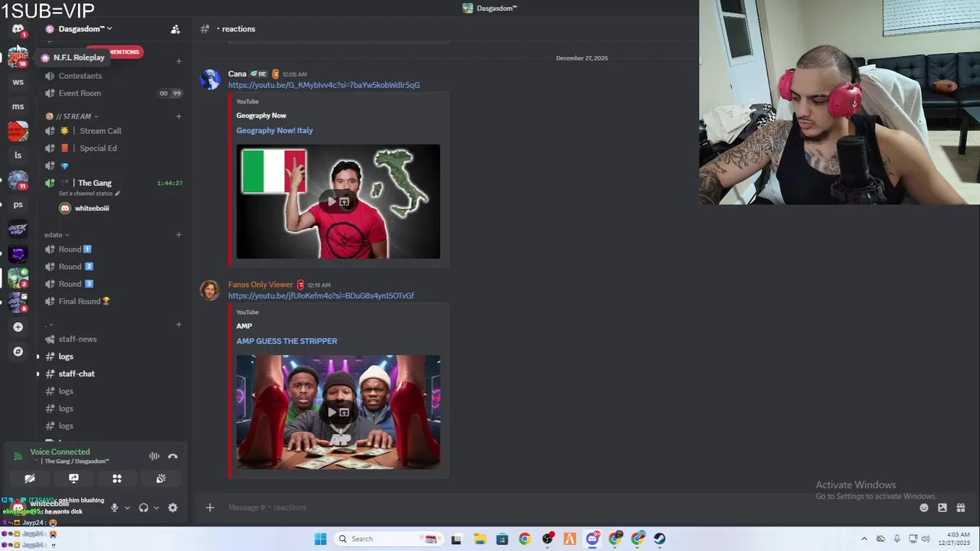Open the voice connection signal details icon
Viewport: 980px width, 551px height.
[x=18, y=456]
